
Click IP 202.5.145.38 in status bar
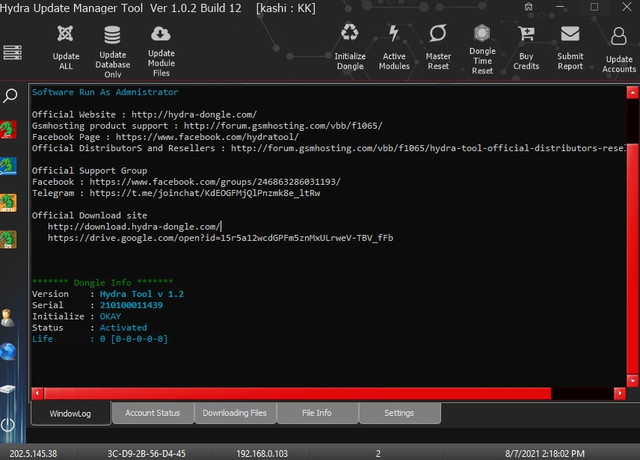[33, 453]
